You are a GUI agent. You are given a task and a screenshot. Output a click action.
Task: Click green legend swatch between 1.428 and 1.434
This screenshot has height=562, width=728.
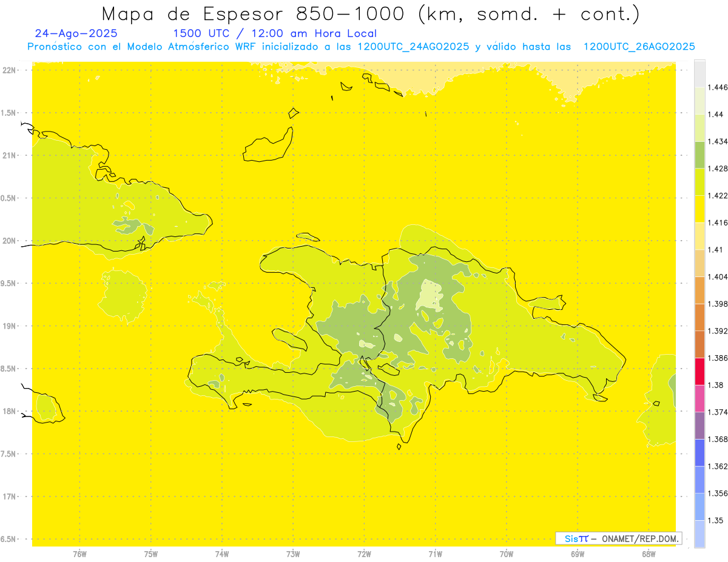pos(699,155)
